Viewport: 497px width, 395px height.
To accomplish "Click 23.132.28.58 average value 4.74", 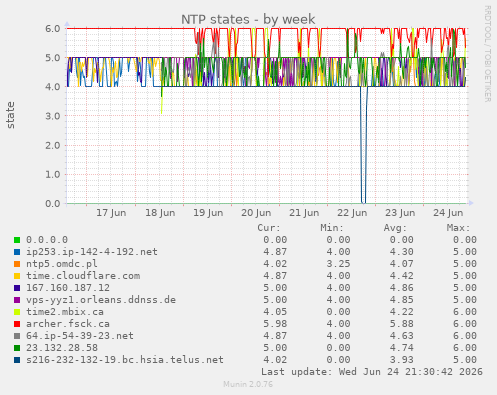I will coord(402,348).
